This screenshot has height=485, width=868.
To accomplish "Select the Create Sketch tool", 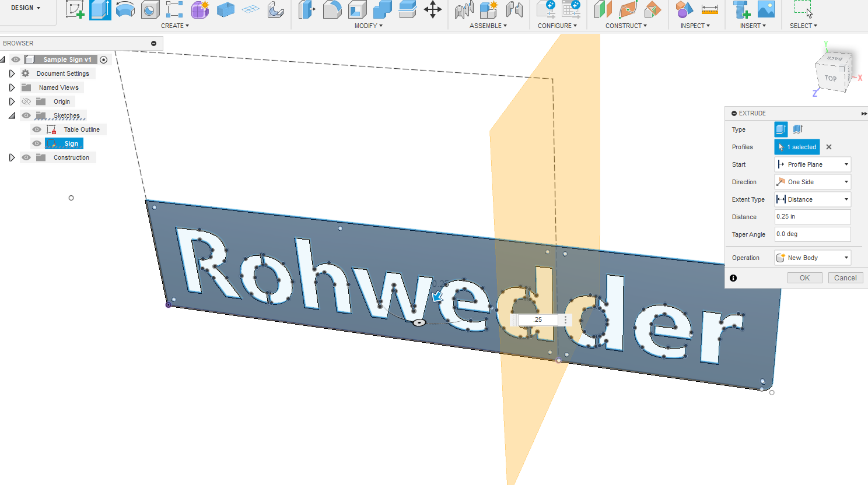I will click(x=75, y=9).
